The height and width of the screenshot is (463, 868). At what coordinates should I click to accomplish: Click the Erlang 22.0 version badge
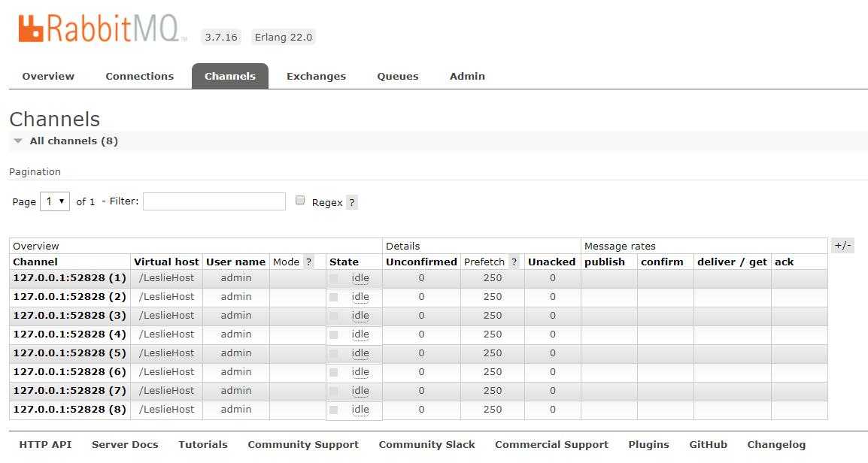click(x=284, y=37)
